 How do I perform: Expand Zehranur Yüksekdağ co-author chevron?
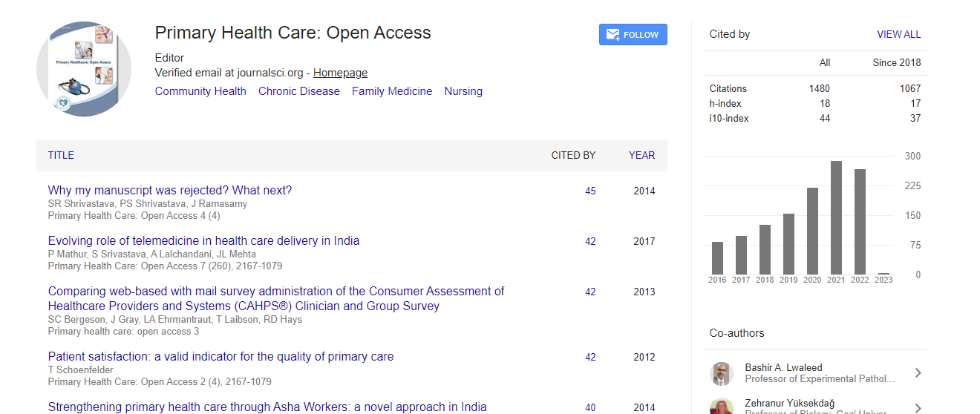click(918, 408)
